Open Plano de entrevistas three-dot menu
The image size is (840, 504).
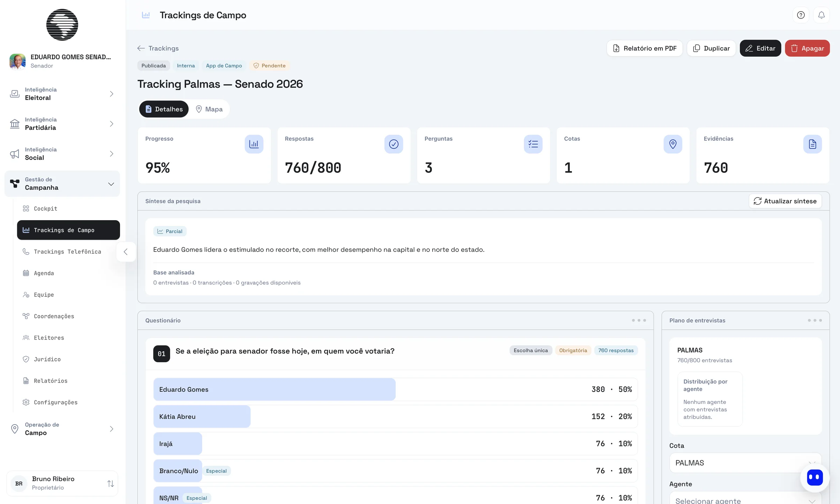pyautogui.click(x=814, y=320)
